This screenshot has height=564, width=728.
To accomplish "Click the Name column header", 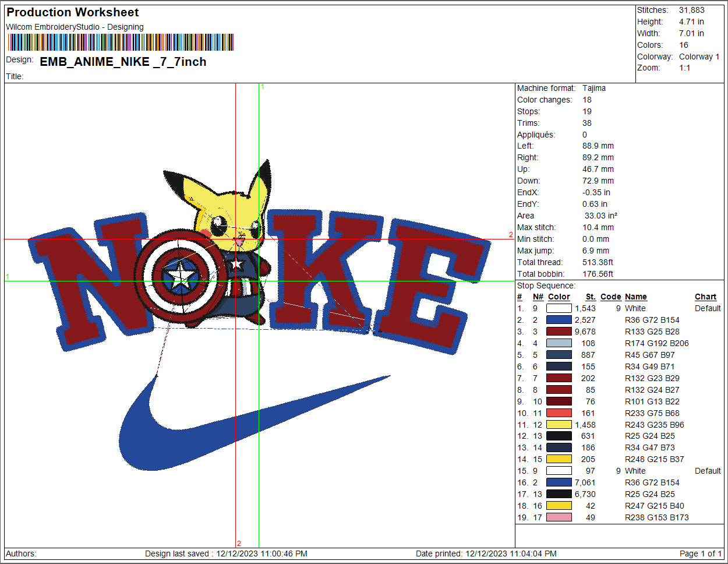I will point(635,297).
